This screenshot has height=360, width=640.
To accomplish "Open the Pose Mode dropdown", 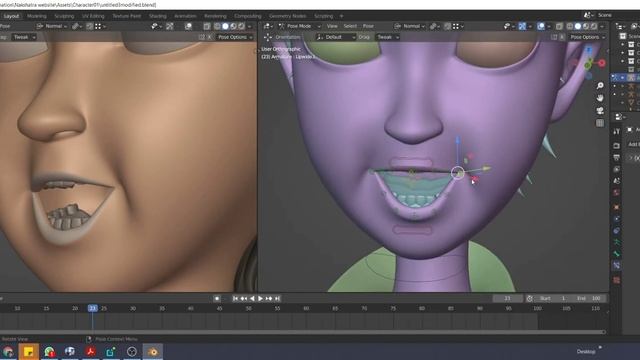I will pyautogui.click(x=299, y=26).
